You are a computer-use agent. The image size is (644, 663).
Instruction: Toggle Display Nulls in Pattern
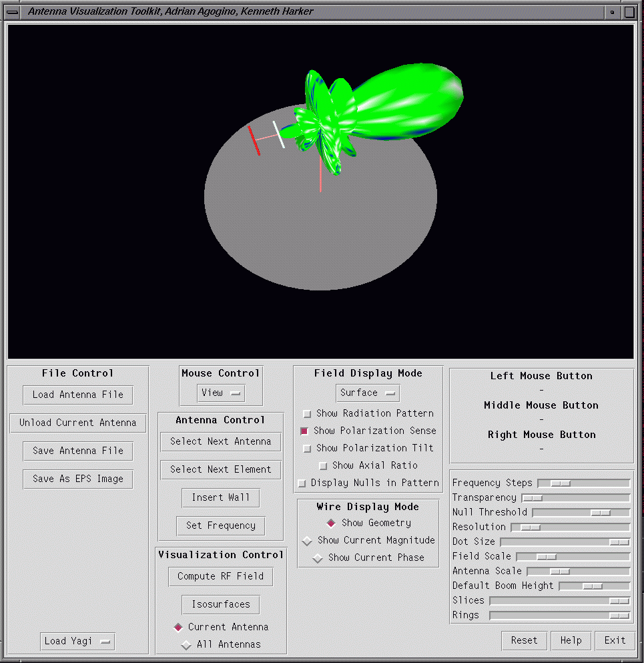tap(302, 483)
